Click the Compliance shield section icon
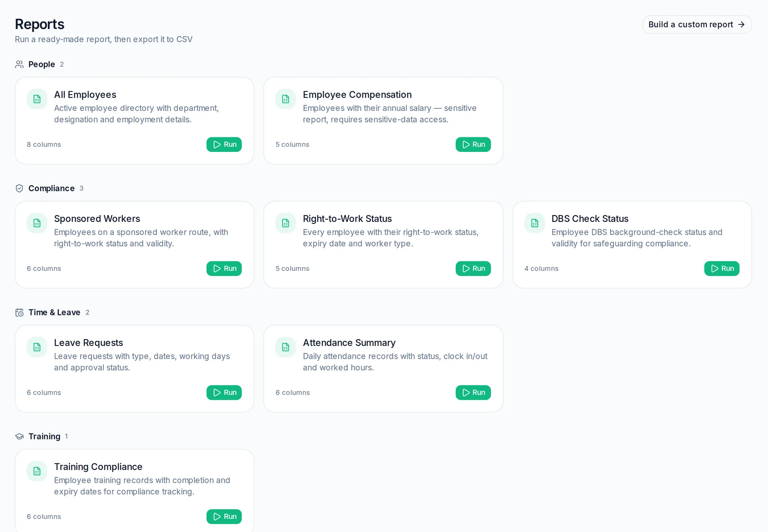This screenshot has width=768, height=532. (19, 188)
